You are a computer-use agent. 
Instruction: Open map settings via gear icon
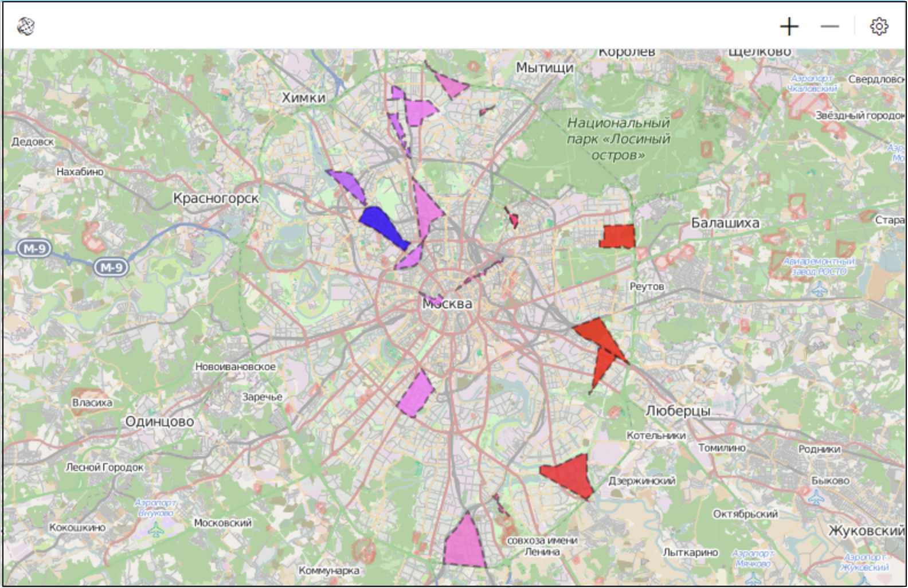pos(878,26)
